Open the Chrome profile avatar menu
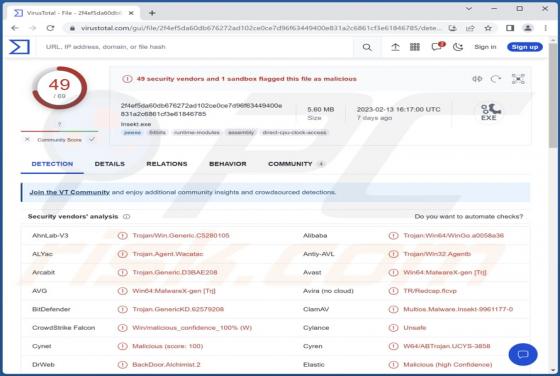 pyautogui.click(x=528, y=28)
